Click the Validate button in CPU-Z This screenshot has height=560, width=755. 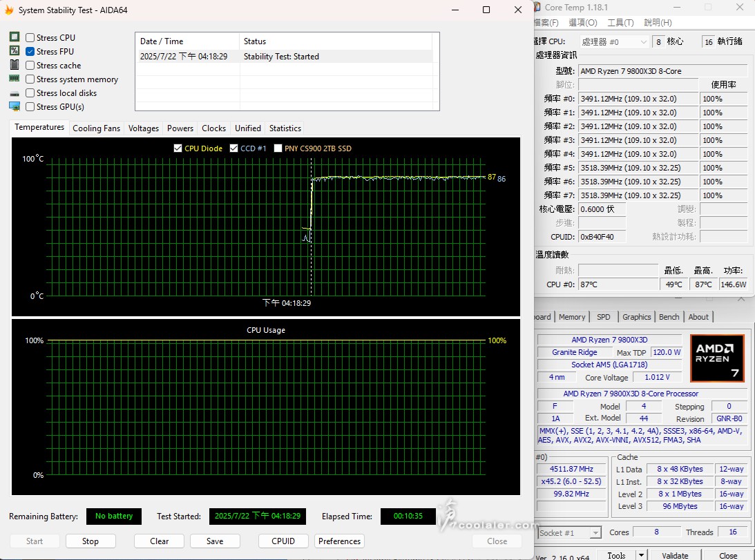point(675,555)
